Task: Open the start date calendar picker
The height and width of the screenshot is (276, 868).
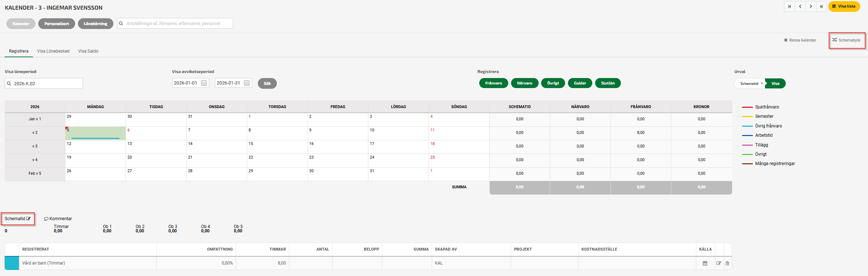Action: coord(204,83)
